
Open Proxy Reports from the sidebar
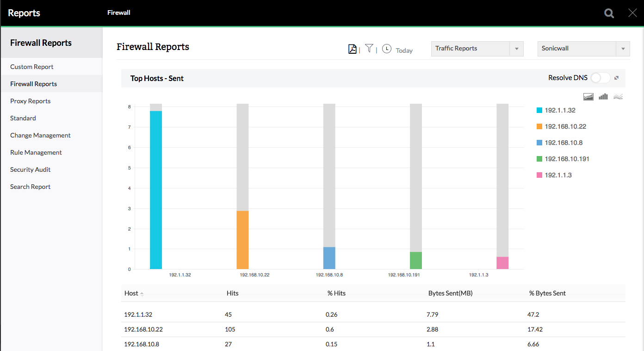pyautogui.click(x=30, y=101)
